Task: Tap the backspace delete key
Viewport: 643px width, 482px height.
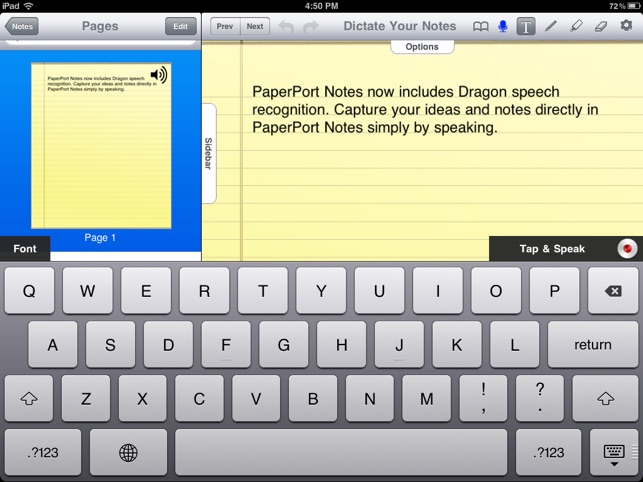Action: [613, 291]
